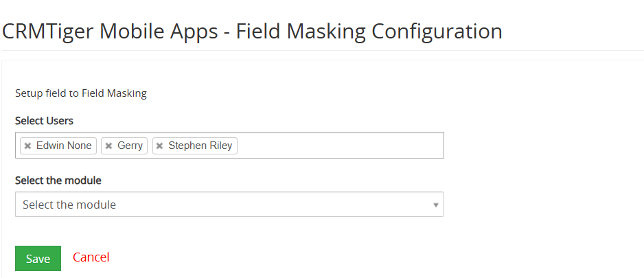
Task: Focus the Select Users input after tags
Action: point(340,146)
